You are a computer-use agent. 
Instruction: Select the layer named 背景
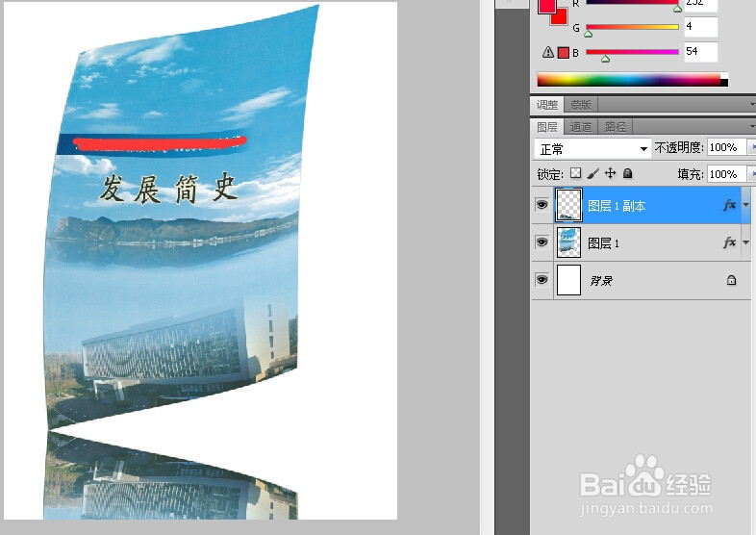pos(641,280)
